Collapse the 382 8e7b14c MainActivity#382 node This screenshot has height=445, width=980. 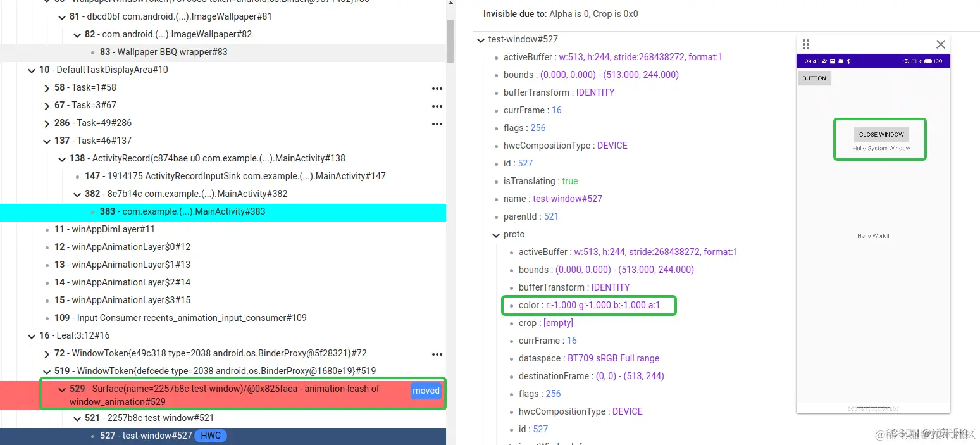tap(77, 194)
